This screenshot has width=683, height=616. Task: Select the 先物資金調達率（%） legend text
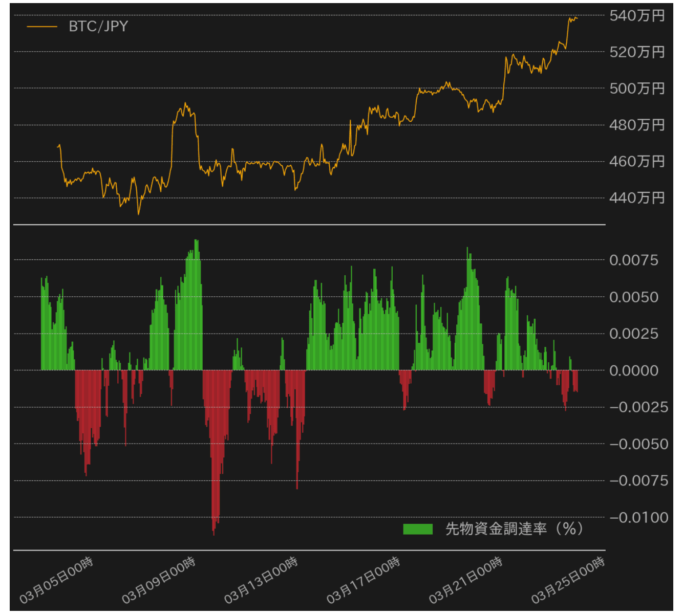[x=514, y=529]
